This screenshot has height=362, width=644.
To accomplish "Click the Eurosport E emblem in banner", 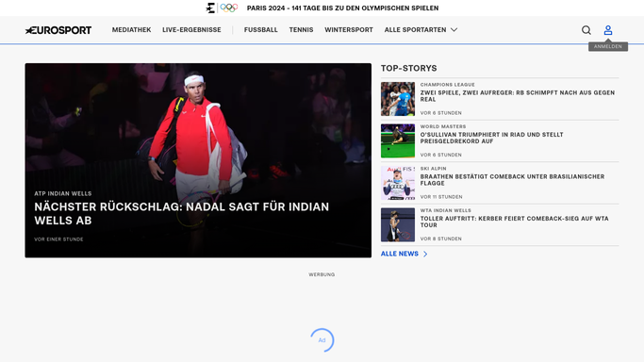I will click(210, 8).
